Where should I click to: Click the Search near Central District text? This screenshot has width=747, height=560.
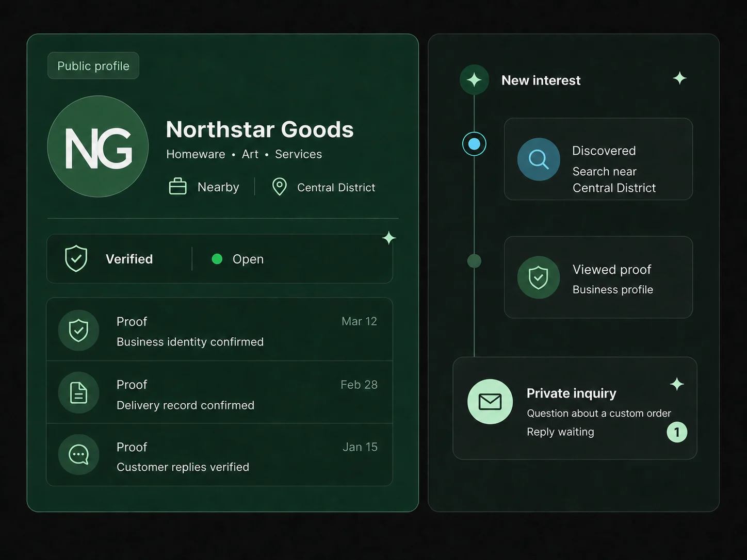tap(614, 179)
